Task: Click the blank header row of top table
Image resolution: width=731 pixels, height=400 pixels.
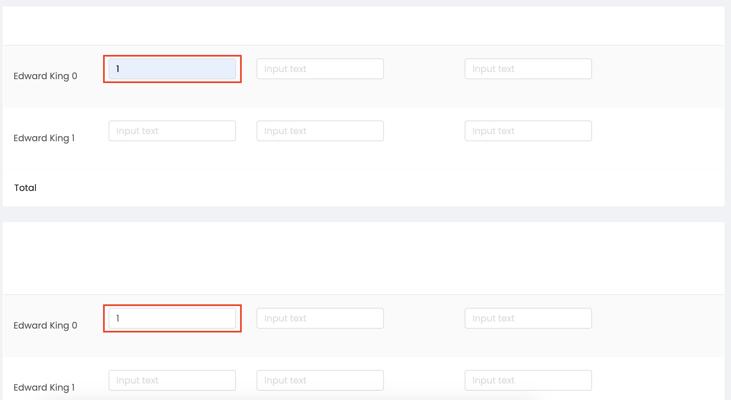Action: (x=363, y=25)
